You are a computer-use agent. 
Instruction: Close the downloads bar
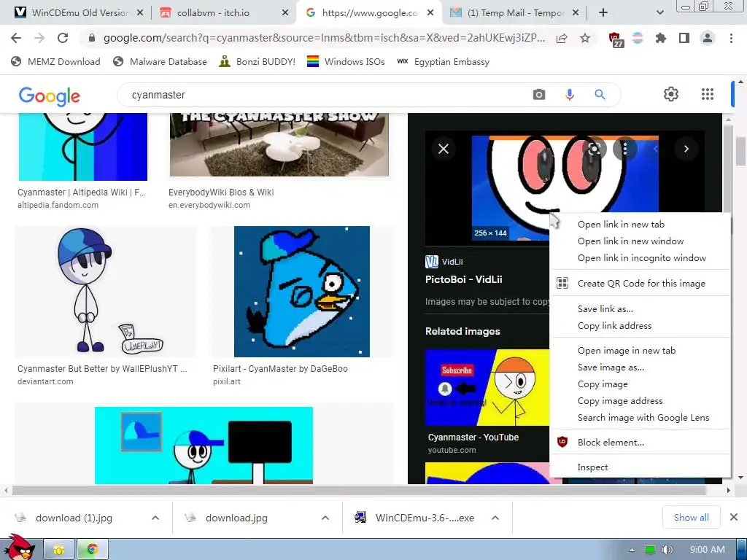click(x=734, y=517)
